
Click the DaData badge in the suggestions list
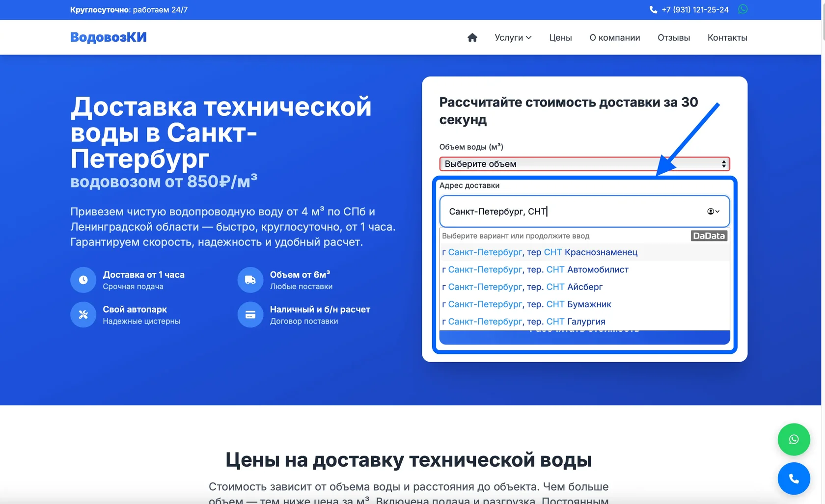click(x=709, y=236)
